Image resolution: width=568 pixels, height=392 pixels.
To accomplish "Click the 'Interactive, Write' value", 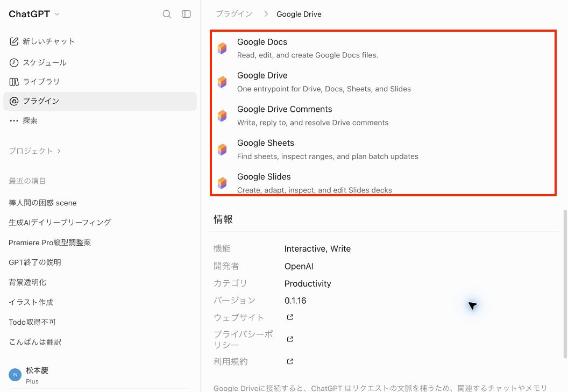I will (317, 249).
